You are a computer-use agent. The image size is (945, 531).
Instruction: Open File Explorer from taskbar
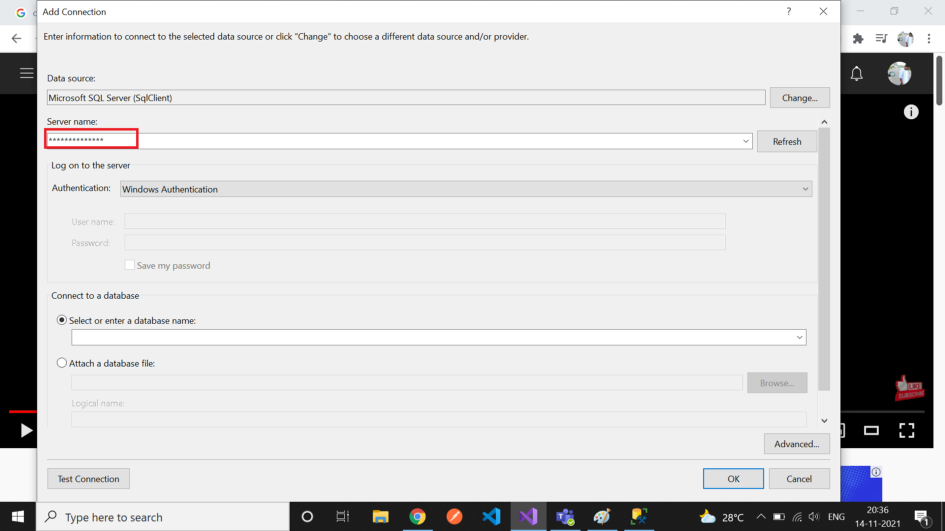click(x=380, y=517)
